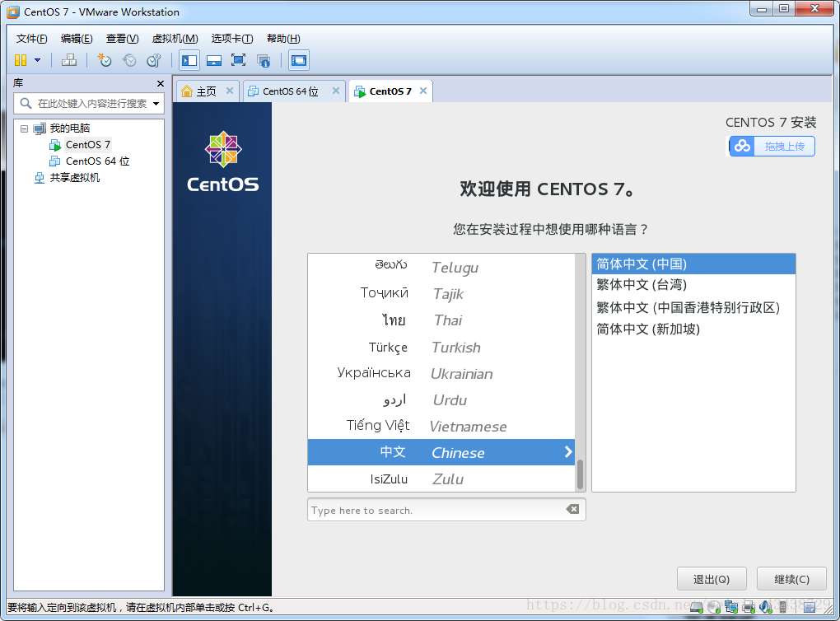Open the 帮助(H) menu
840x621 pixels.
click(x=283, y=39)
